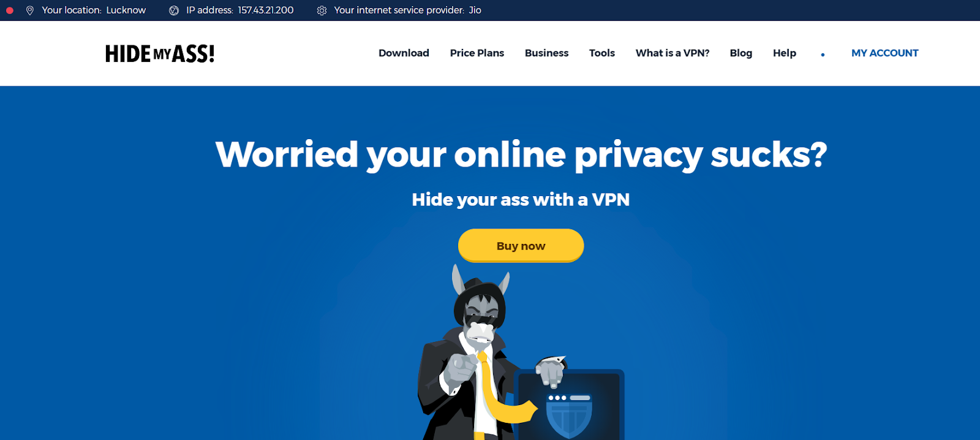Open MY ACCOUNT link

click(885, 53)
